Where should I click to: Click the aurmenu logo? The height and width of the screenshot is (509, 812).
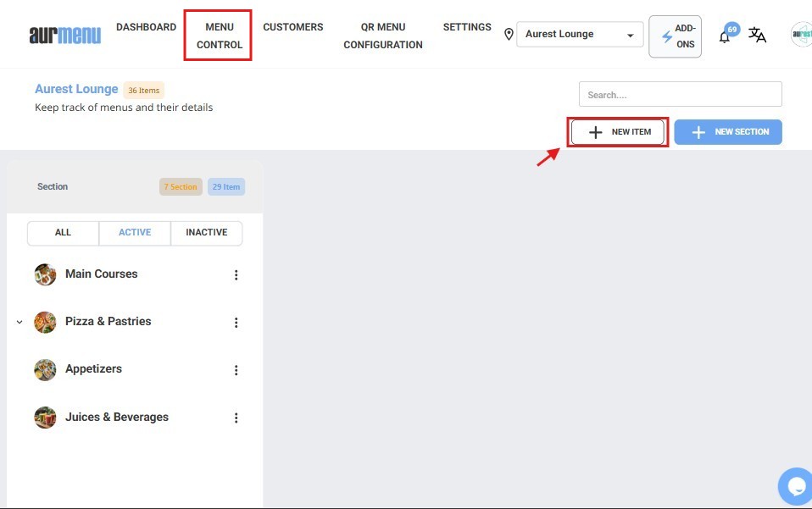(x=64, y=35)
